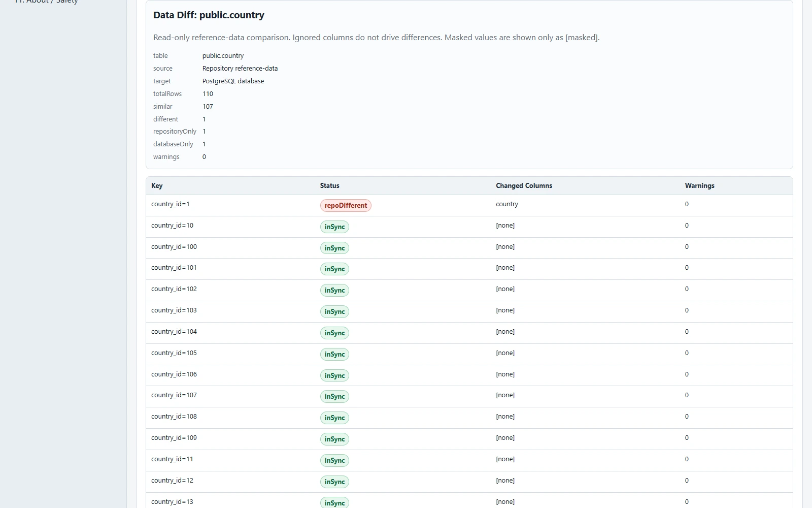Click the databaseOnly summary label

coord(174,144)
